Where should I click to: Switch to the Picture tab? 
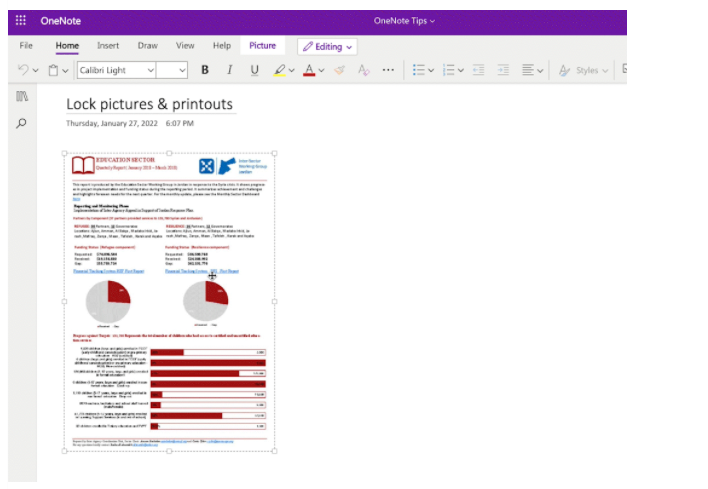coord(262,46)
